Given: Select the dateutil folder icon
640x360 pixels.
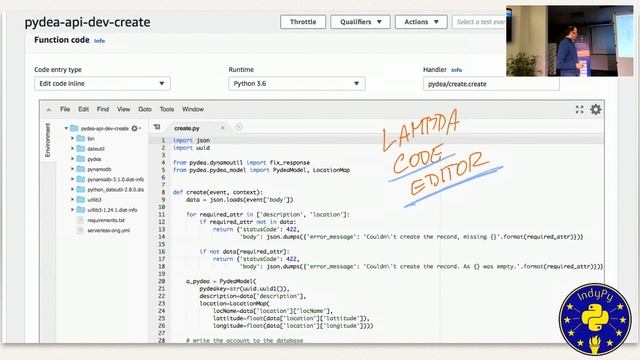Looking at the screenshot, I should tap(81, 149).
